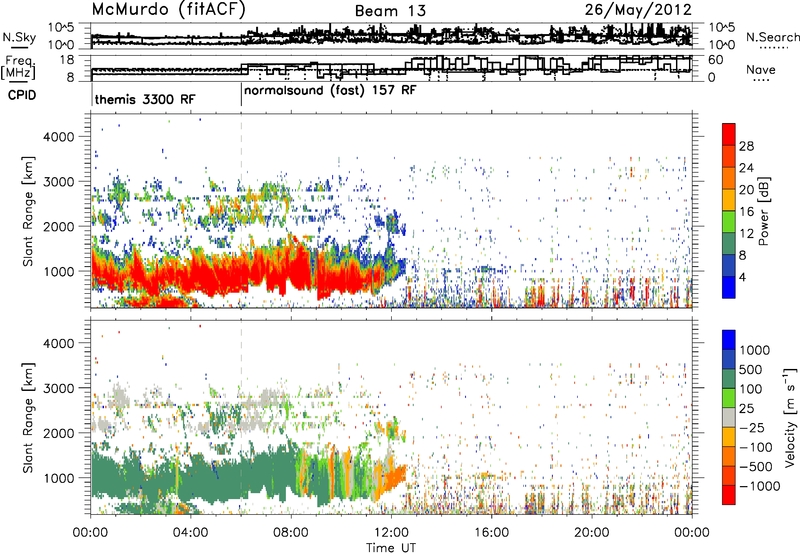Pick the red below -1000 velocity swatch
The image size is (800, 554).
pos(729,495)
